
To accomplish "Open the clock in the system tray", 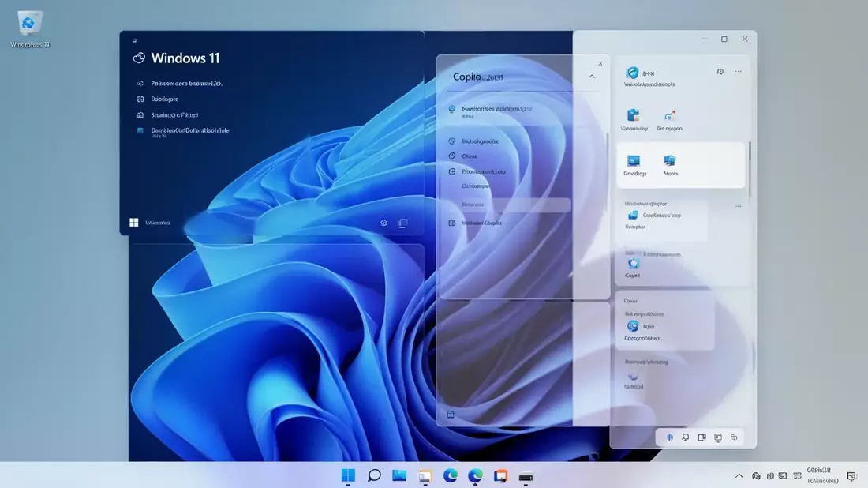I will pos(821,475).
